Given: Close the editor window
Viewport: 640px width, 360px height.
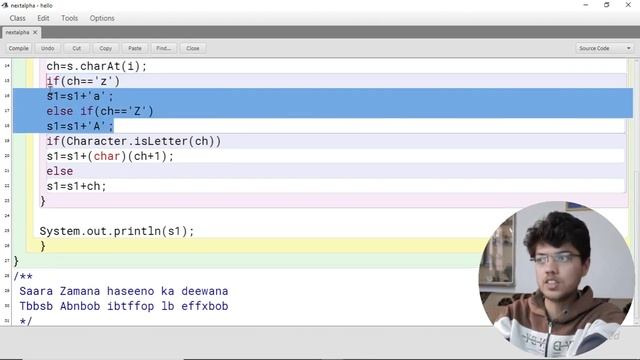Looking at the screenshot, I should (628, 5).
